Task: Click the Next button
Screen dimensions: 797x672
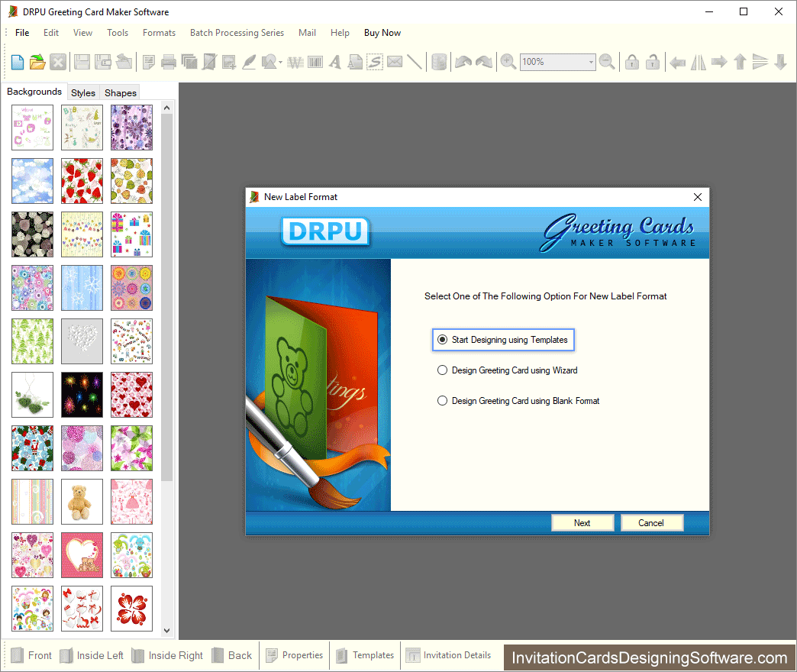Action: (x=582, y=522)
